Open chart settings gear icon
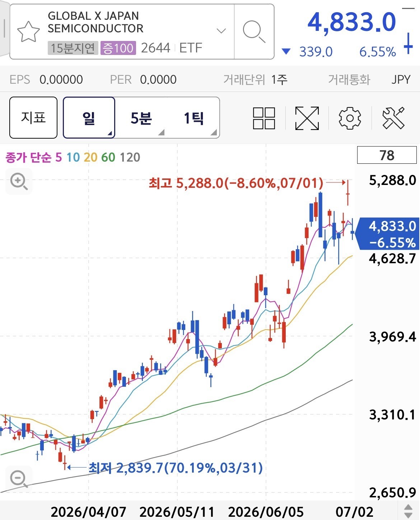This screenshot has height=520, width=420. point(350,118)
